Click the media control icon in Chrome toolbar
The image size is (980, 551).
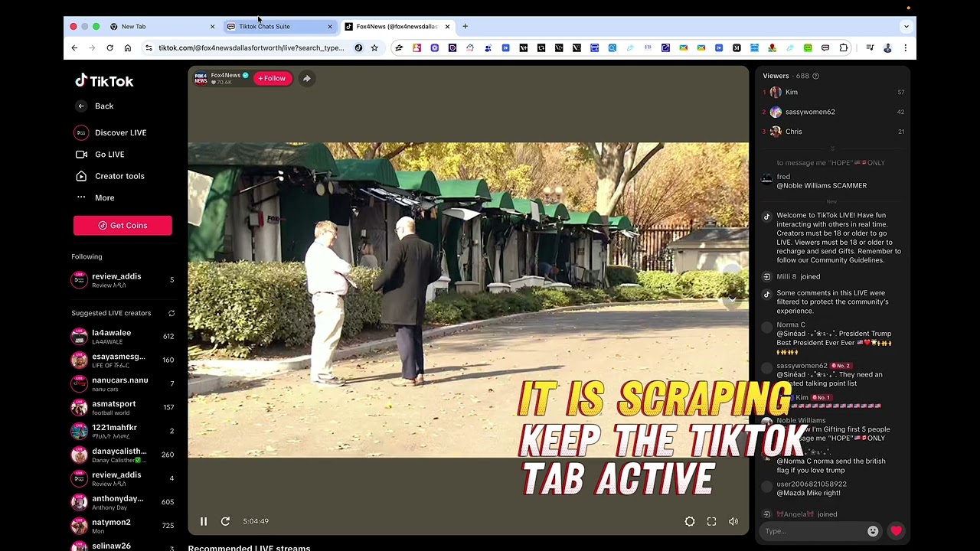[870, 48]
